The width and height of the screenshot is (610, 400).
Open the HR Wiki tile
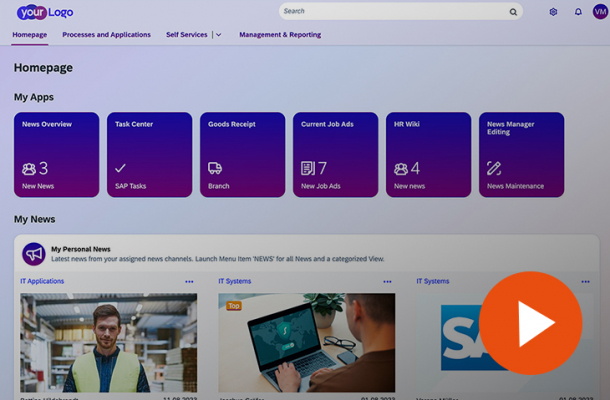tap(428, 154)
